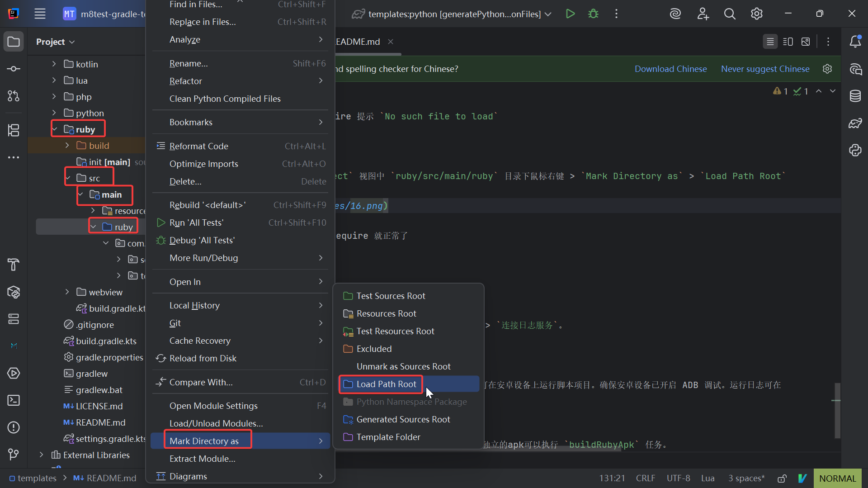Click the Debug bug icon
This screenshot has height=488, width=868.
tap(593, 14)
